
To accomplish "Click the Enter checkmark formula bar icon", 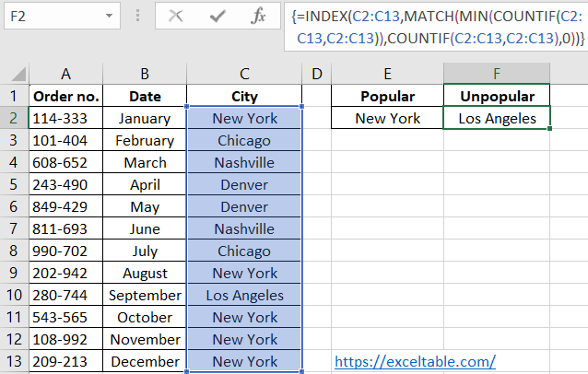I will click(x=218, y=16).
